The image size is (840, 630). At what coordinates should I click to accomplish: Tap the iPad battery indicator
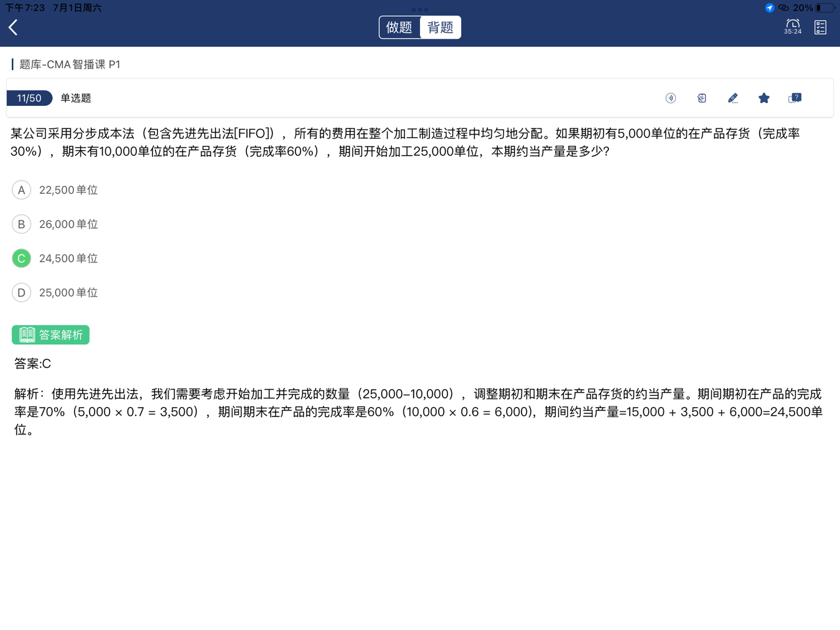coord(826,8)
